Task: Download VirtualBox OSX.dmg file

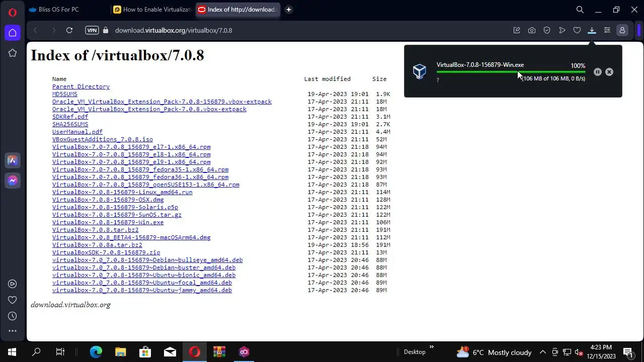Action: pos(108,200)
